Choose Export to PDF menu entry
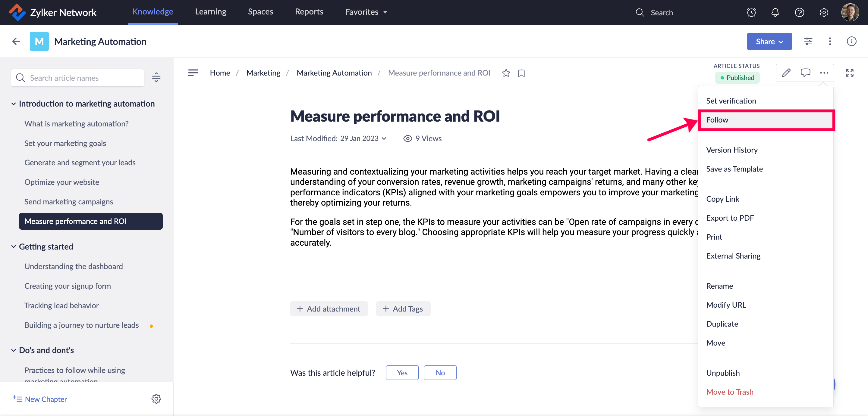This screenshot has width=868, height=416. pos(730,218)
